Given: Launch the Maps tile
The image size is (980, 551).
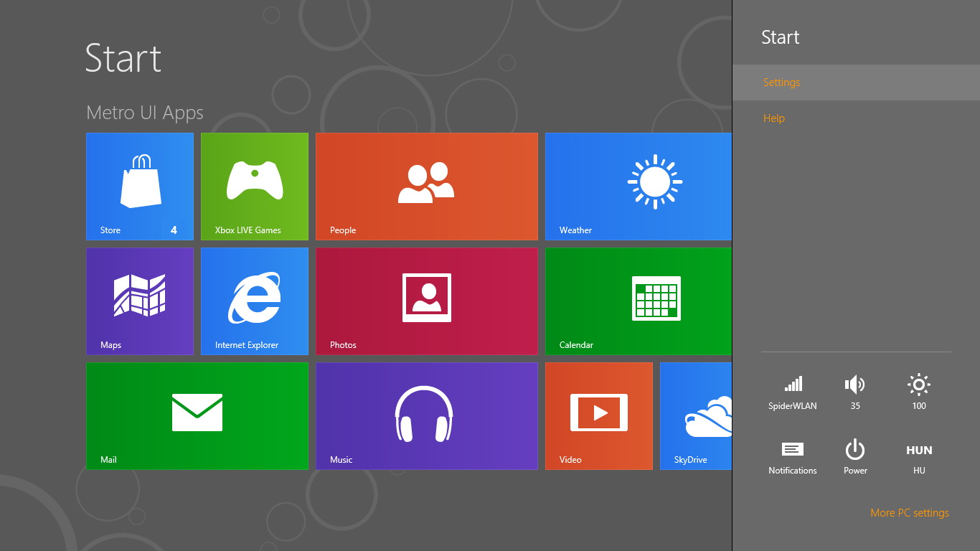Looking at the screenshot, I should [x=140, y=301].
